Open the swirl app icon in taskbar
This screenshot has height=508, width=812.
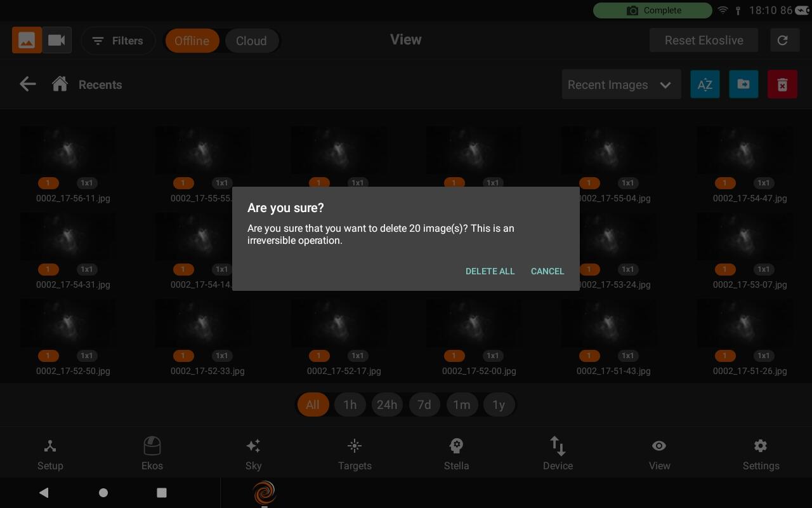(x=265, y=493)
